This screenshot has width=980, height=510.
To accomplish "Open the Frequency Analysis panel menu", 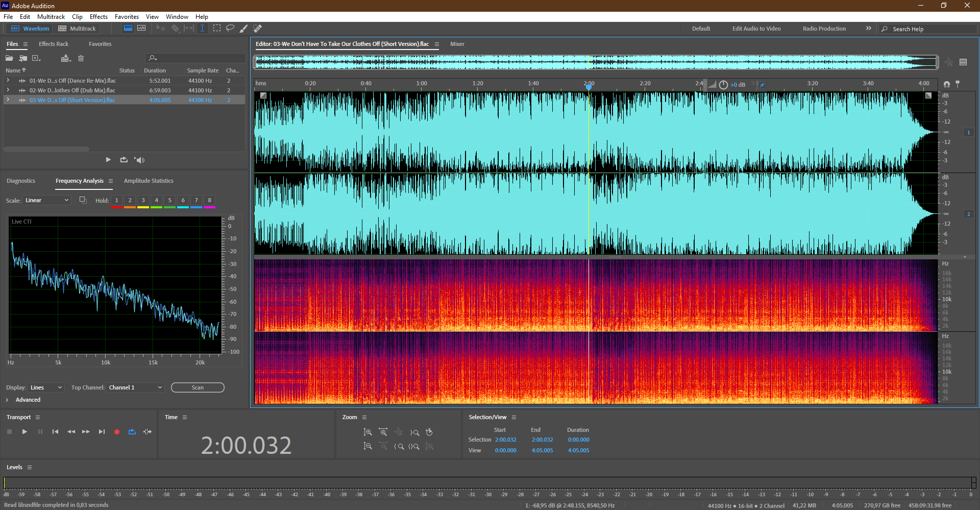I will (110, 181).
